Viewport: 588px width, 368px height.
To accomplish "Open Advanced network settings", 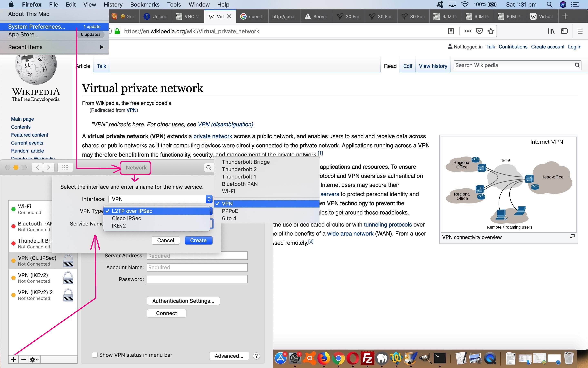I will coord(229,356).
